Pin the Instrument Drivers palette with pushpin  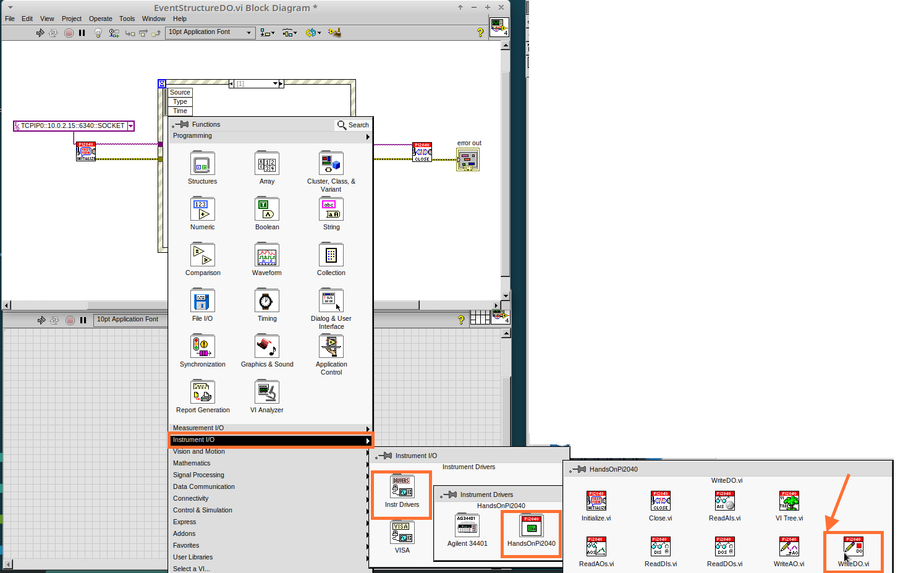pos(449,494)
